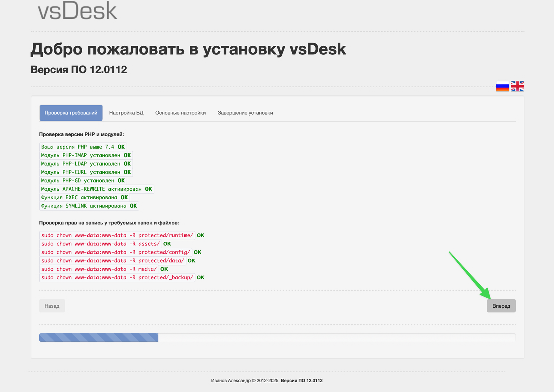This screenshot has height=392, width=554.
Task: Click the APACHE-REWRITE module status line
Action: coord(96,189)
